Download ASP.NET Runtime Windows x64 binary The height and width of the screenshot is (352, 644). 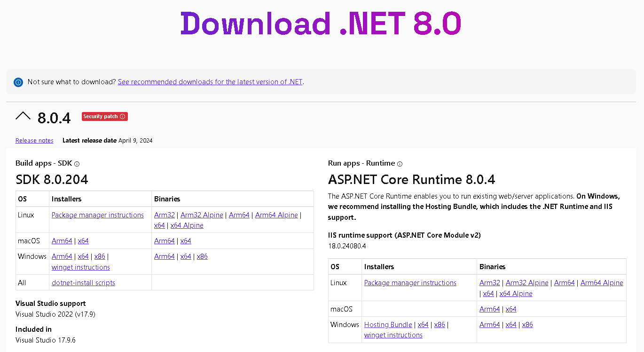pos(511,325)
